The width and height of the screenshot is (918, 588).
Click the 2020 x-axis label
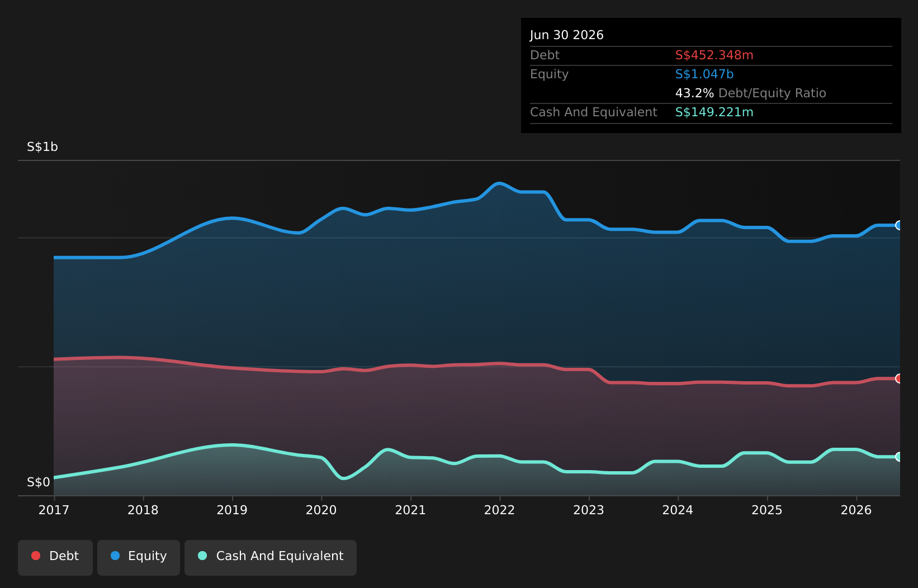click(321, 510)
